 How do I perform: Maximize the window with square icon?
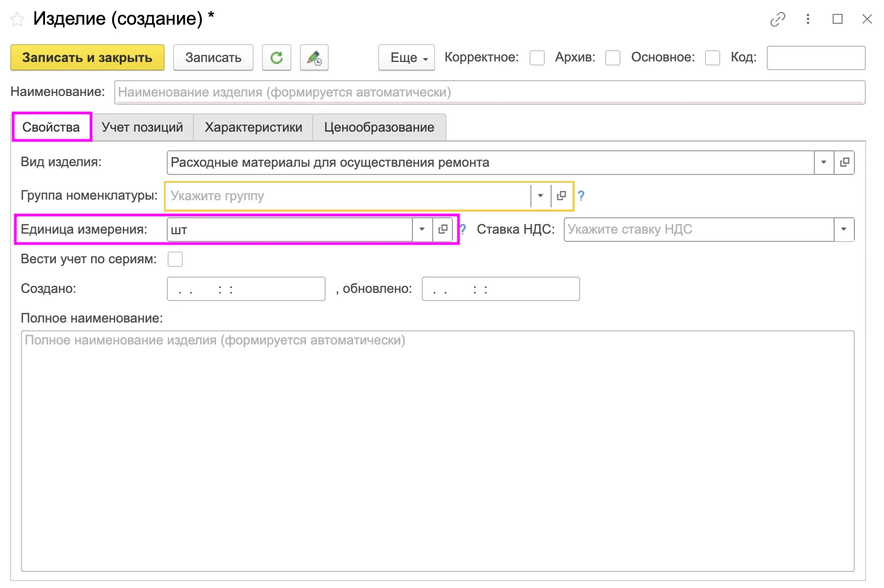837,19
